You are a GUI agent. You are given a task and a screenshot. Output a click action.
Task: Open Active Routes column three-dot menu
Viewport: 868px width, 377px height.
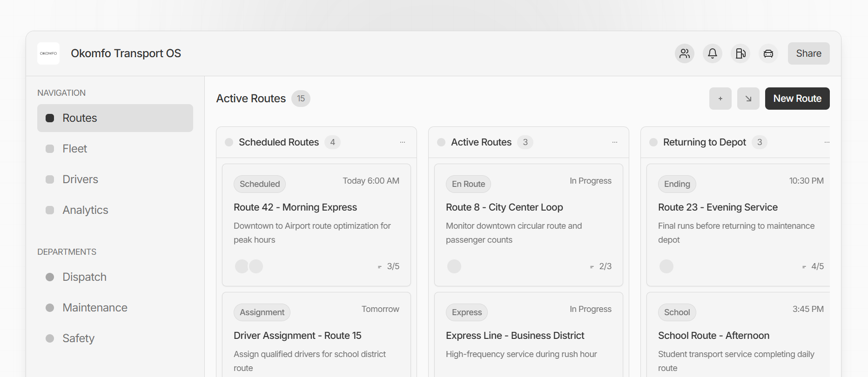coord(615,142)
